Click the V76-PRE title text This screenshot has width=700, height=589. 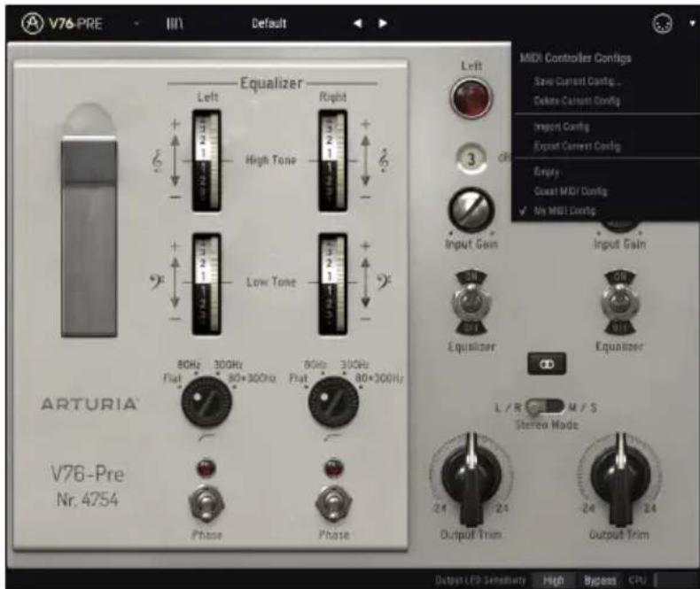[76, 23]
